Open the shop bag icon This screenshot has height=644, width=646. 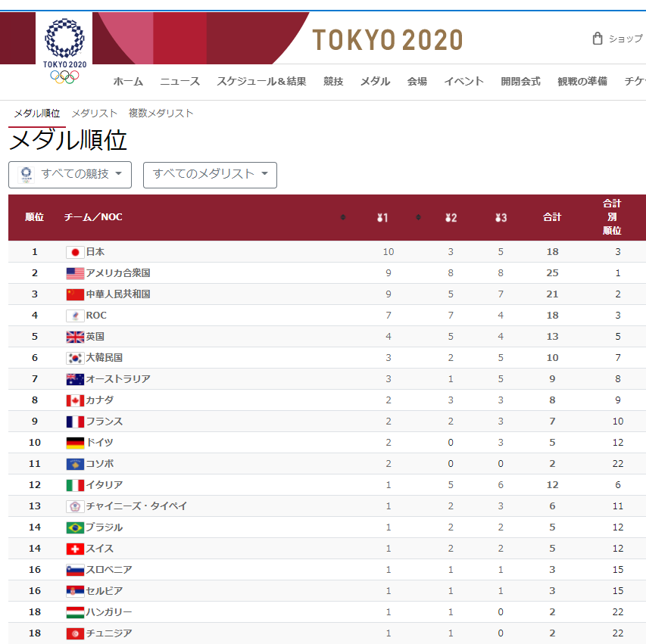pos(598,39)
